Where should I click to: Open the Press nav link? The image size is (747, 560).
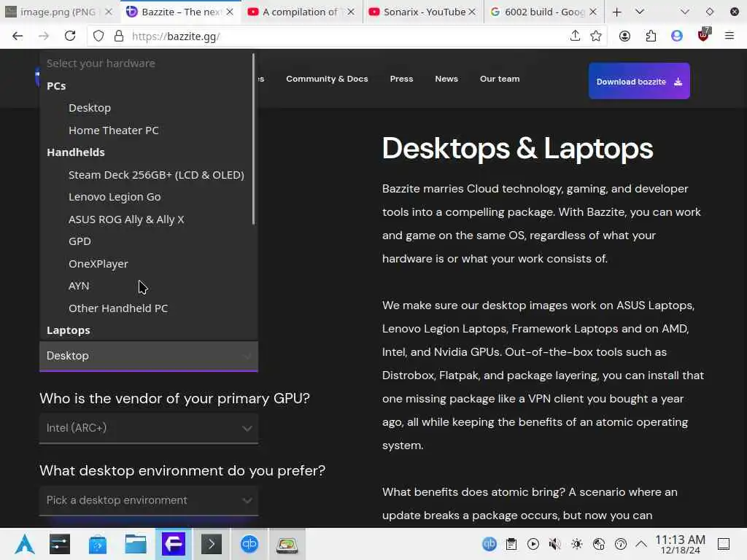402,79
